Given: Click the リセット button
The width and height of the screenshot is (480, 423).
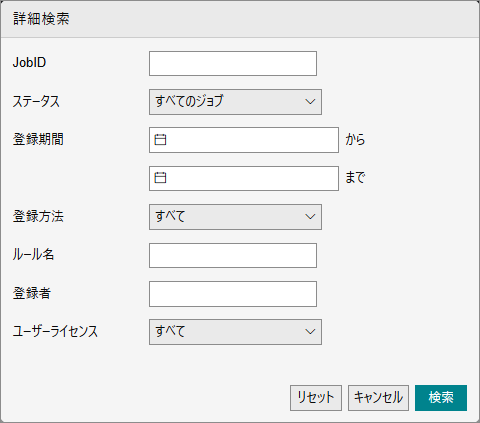Looking at the screenshot, I should coord(316,398).
